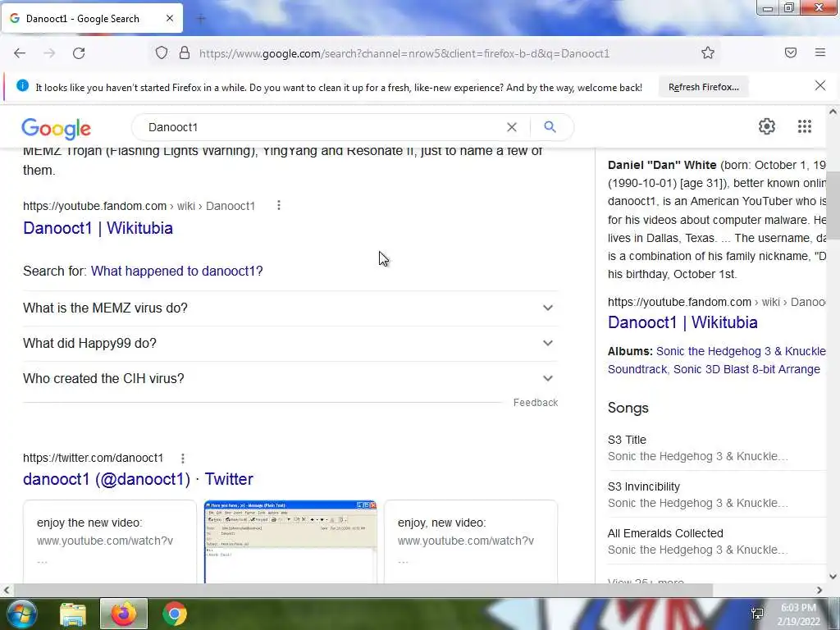
Task: Search for What happened to danooct1?
Action: 177,271
